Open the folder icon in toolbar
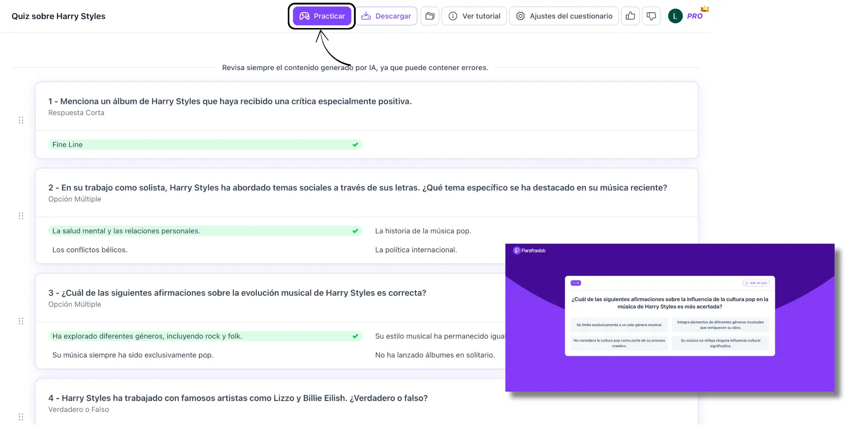Screen dimensions: 868x430 [x=430, y=16]
